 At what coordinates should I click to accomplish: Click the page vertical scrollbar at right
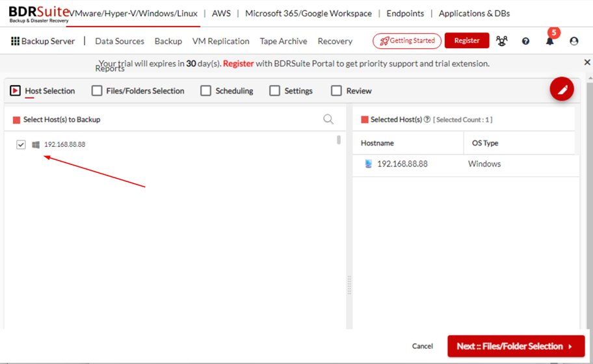pos(590,204)
